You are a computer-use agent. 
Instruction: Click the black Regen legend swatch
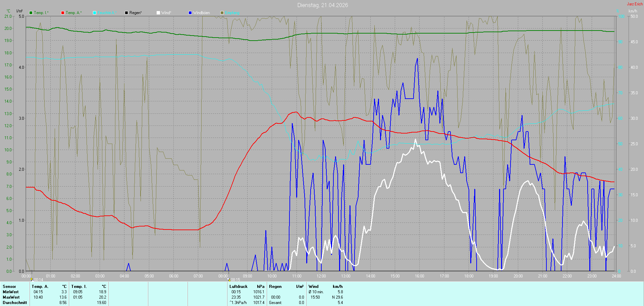126,13
